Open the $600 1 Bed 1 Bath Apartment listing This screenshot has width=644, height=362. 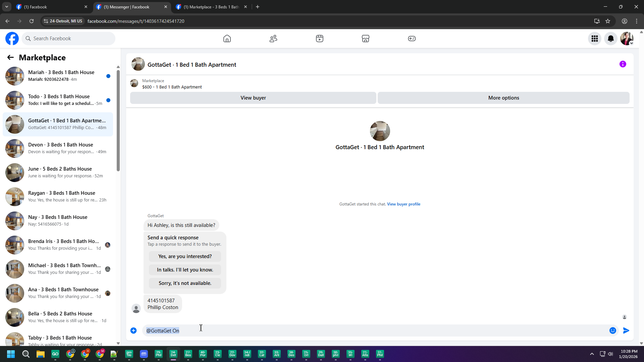tap(172, 87)
